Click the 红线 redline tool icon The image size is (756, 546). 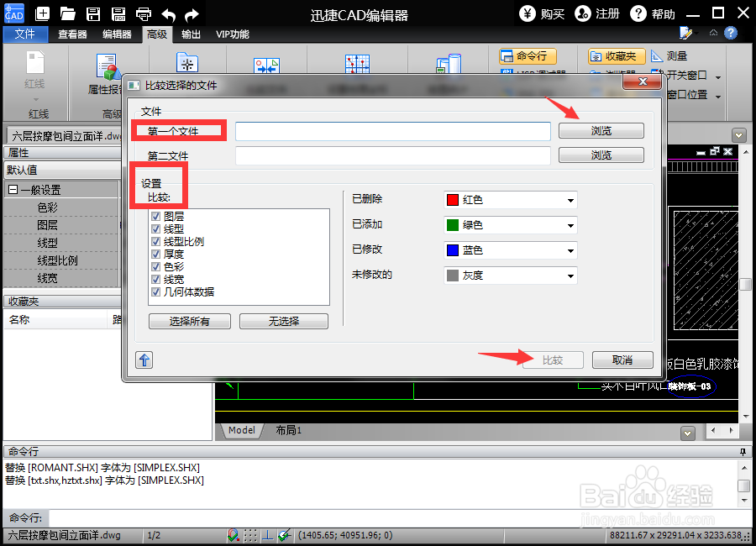tap(34, 63)
